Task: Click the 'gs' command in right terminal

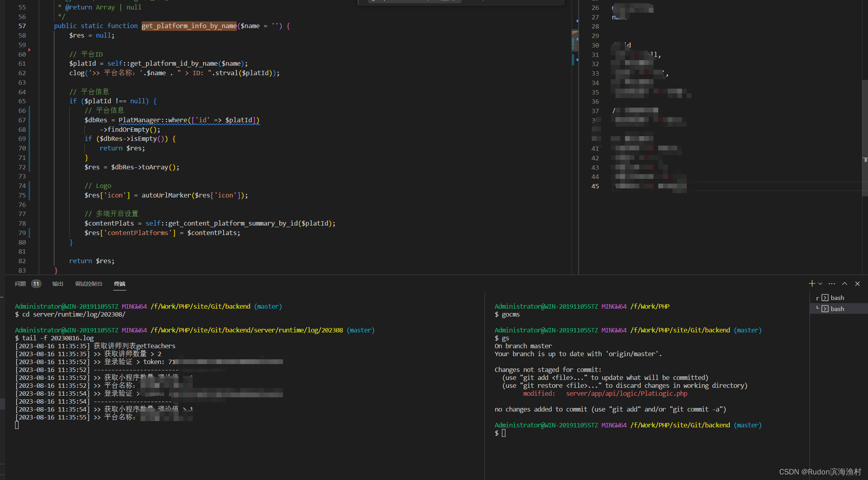Action: pos(505,338)
